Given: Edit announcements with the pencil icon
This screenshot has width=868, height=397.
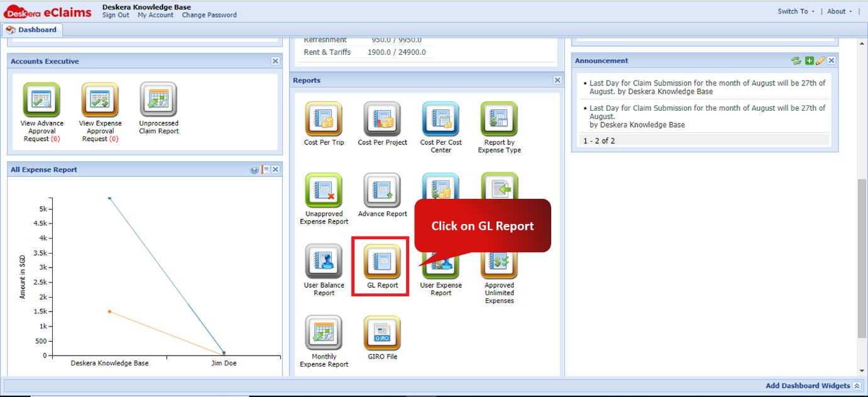Looking at the screenshot, I should click(x=820, y=60).
